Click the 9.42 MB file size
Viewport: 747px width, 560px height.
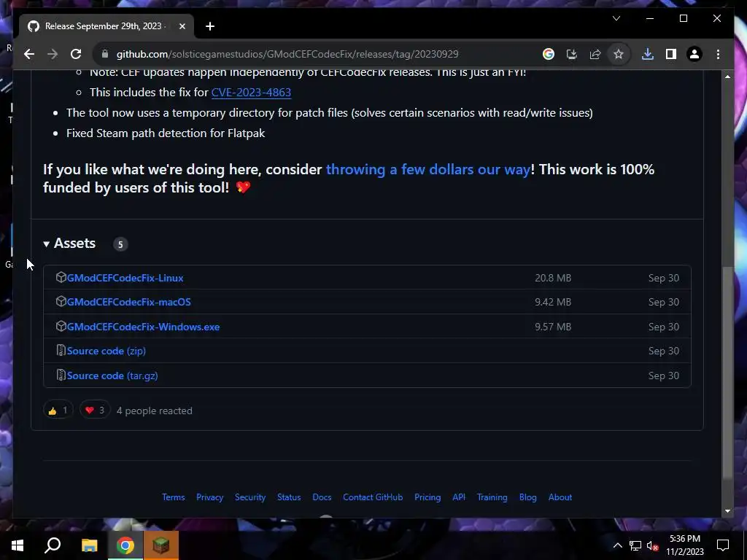tap(553, 303)
